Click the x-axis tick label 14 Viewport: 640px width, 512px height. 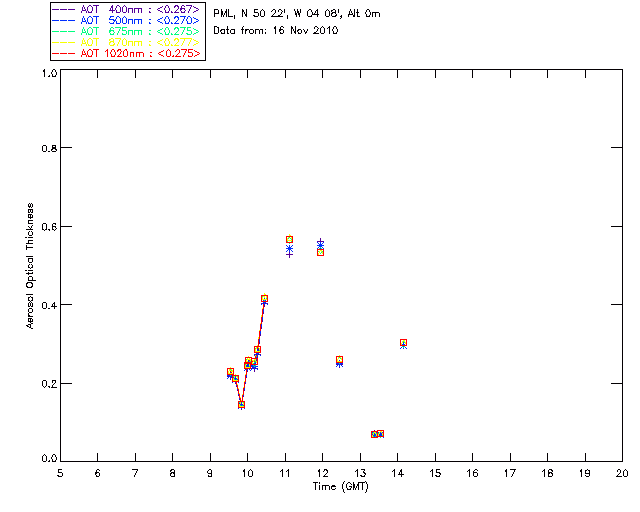tap(398, 474)
